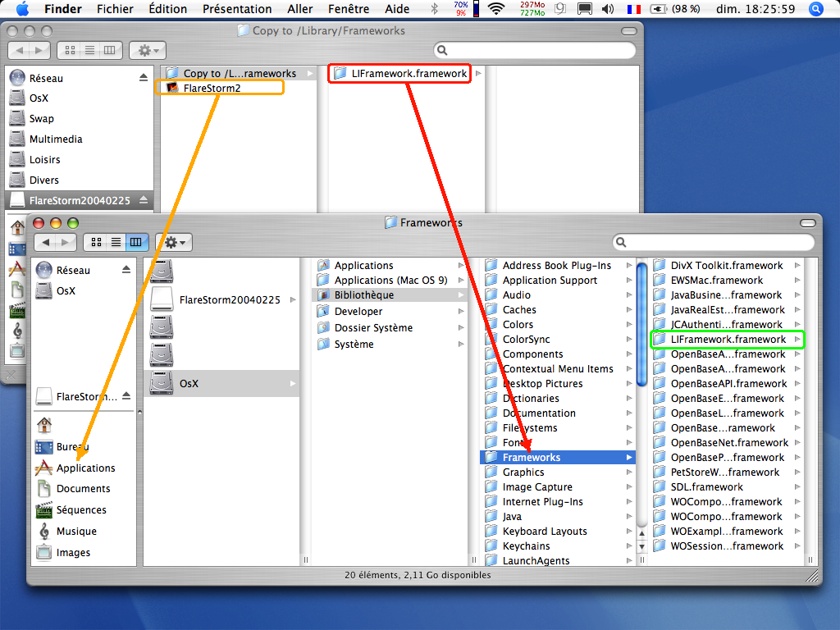Expand Dossier Système folder arrow

(461, 328)
